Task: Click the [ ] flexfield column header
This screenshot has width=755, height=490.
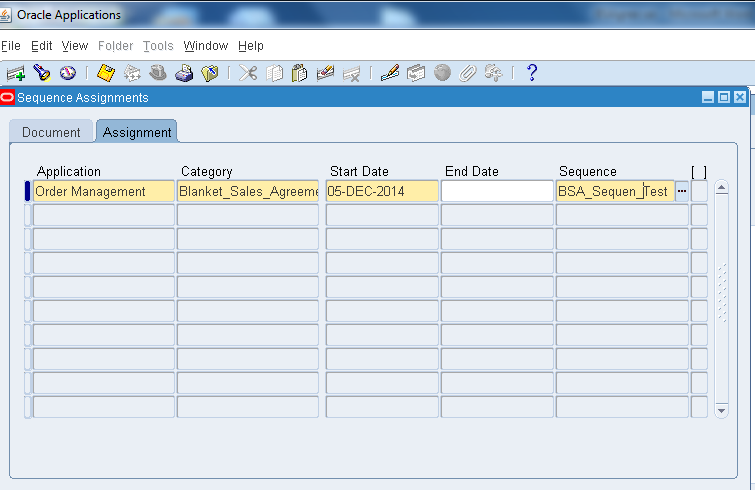Action: point(699,172)
